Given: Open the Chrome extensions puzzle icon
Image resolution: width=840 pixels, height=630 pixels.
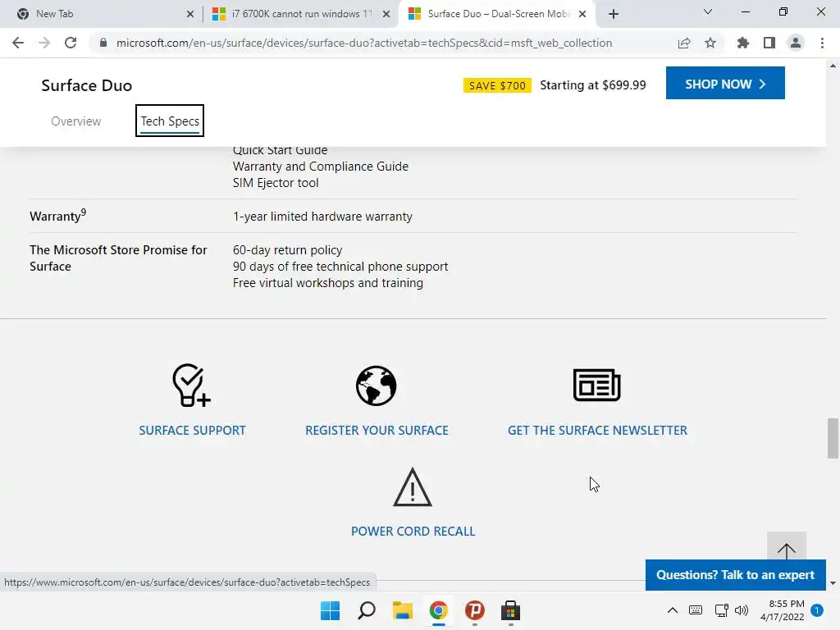Looking at the screenshot, I should (x=743, y=43).
